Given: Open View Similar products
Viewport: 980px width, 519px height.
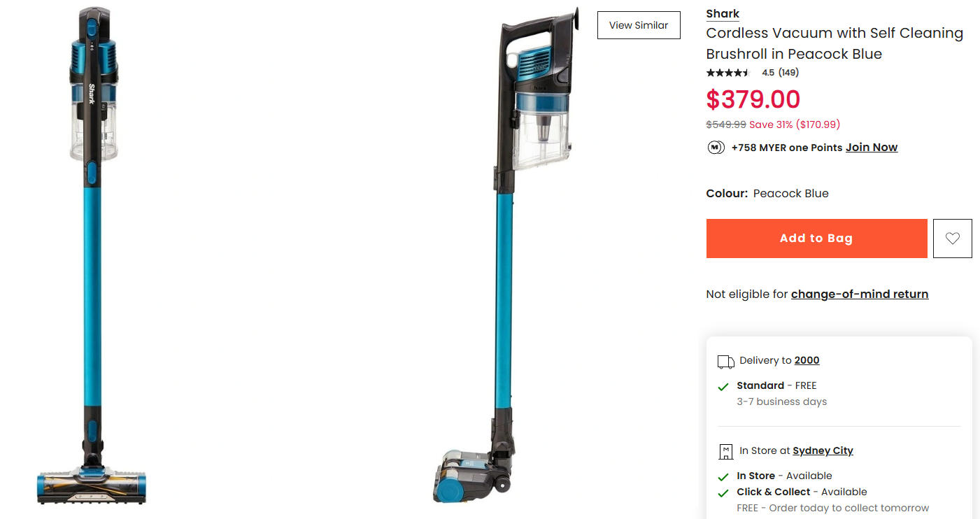Looking at the screenshot, I should tap(639, 25).
